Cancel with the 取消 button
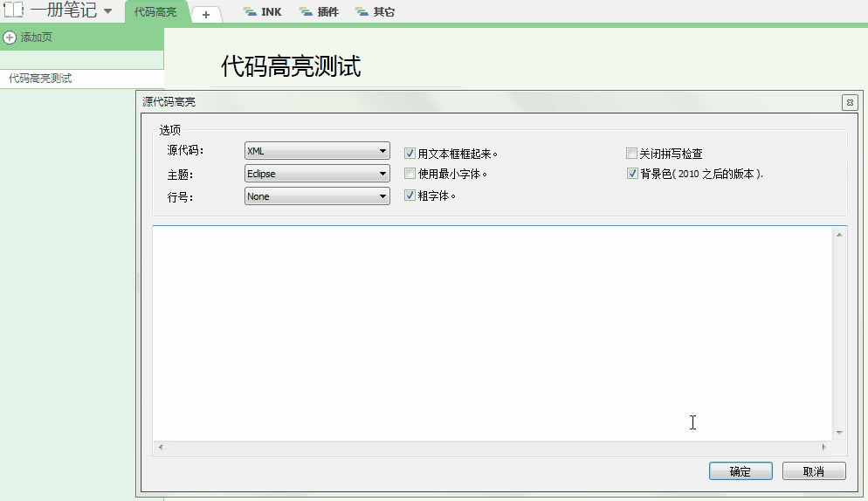The height and width of the screenshot is (501, 868). pos(814,471)
